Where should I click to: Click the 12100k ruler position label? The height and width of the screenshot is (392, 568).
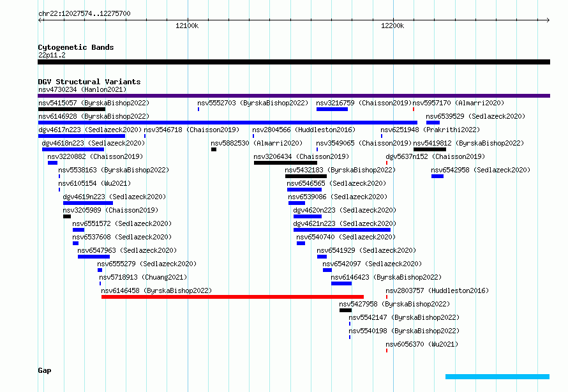(x=187, y=26)
